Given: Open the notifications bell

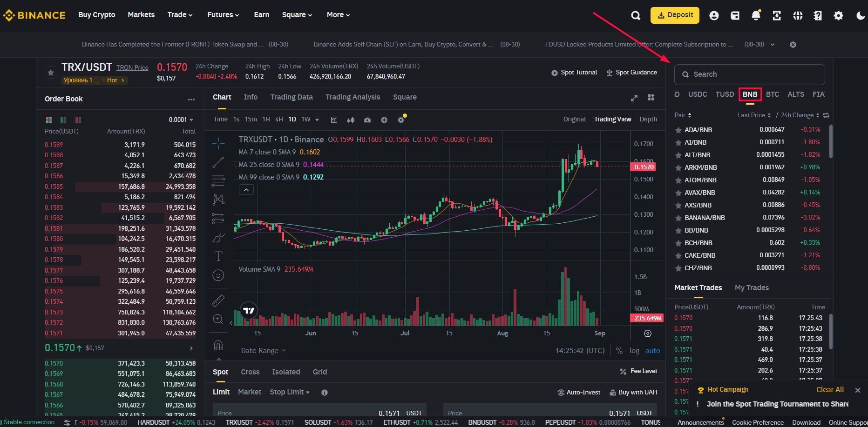Looking at the screenshot, I should (756, 15).
